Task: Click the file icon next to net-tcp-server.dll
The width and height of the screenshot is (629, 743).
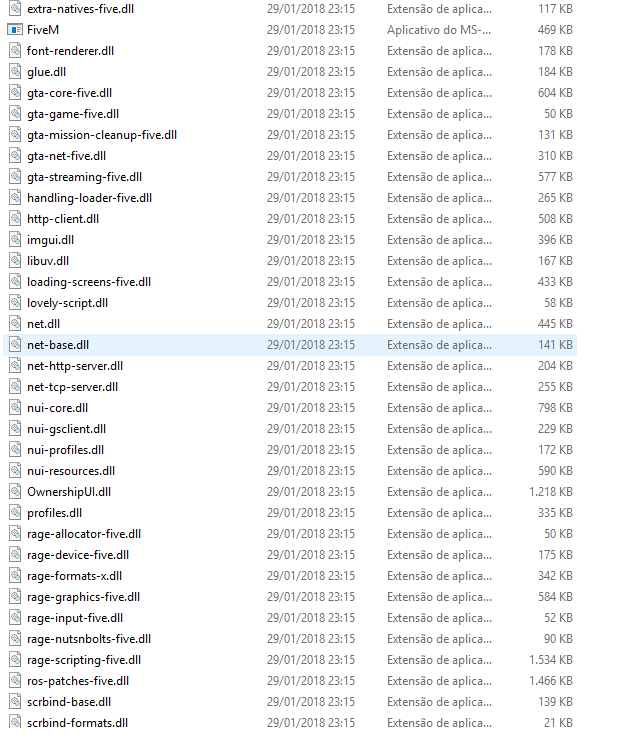Action: click(x=15, y=387)
